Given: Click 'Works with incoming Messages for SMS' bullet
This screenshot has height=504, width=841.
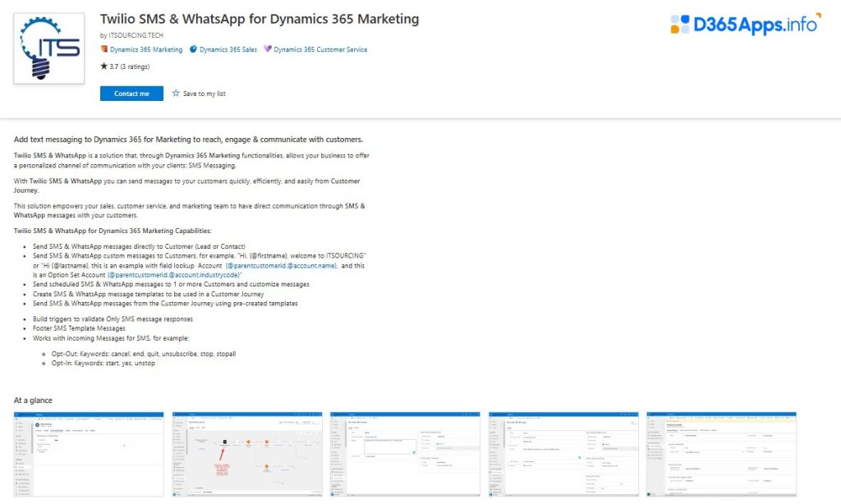Looking at the screenshot, I should [111, 338].
